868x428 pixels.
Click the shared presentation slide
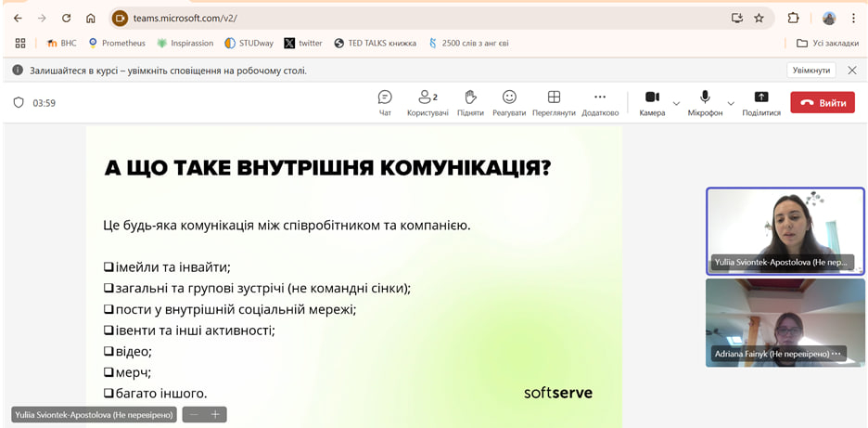pos(353,276)
